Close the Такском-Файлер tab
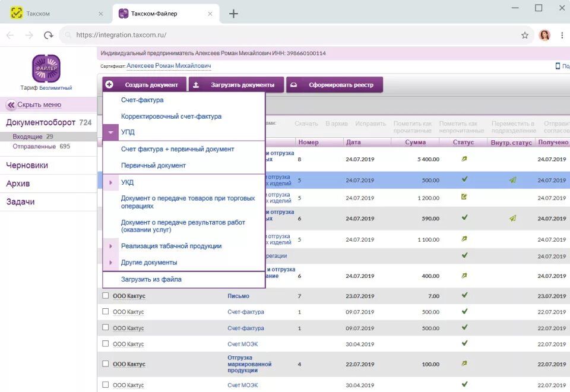 (210, 14)
